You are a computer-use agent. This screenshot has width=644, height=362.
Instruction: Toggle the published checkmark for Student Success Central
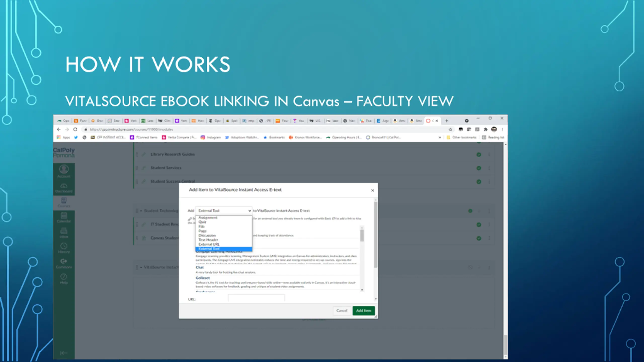pyautogui.click(x=479, y=182)
